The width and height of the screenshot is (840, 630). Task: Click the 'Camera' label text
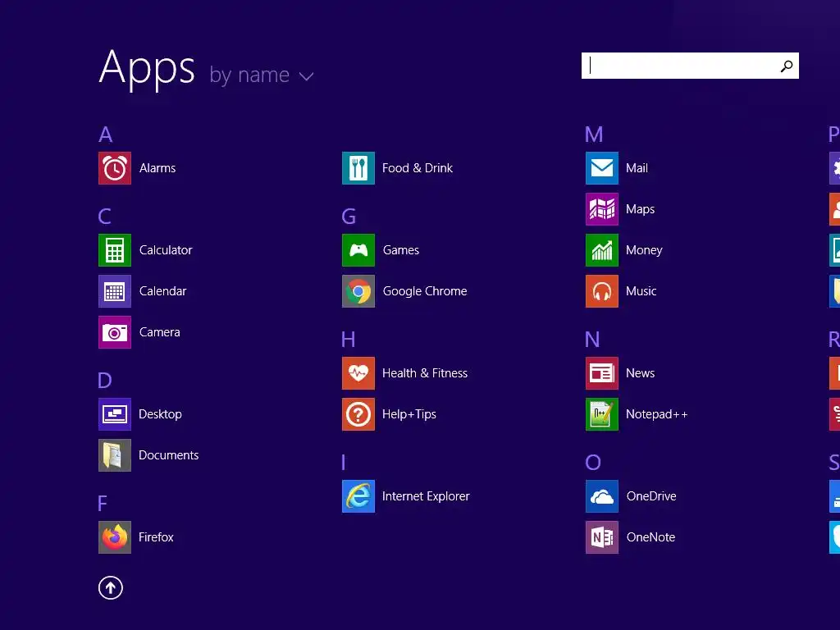click(160, 332)
